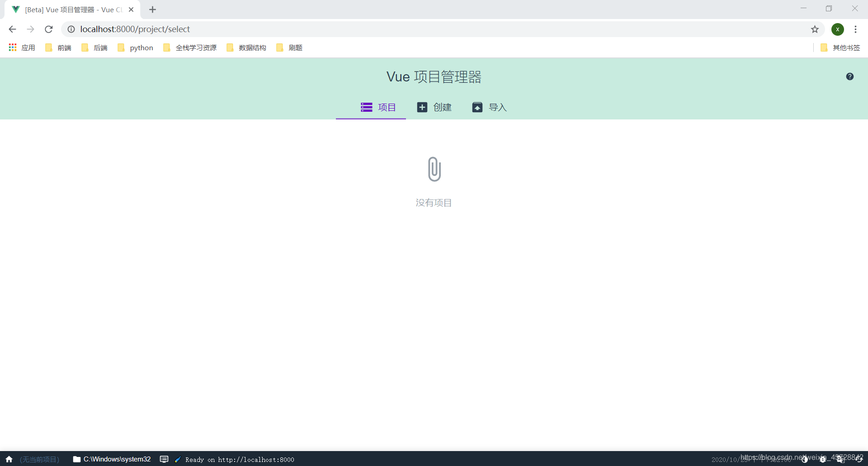The width and height of the screenshot is (868, 466).
Task: Open the logs icon in status bar
Action: tap(164, 459)
